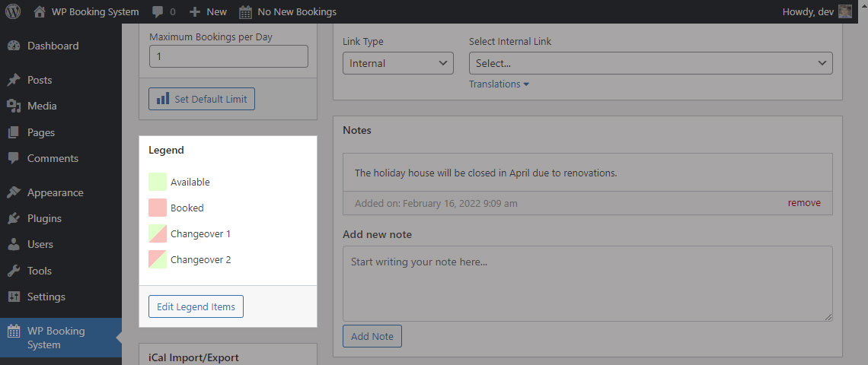This screenshot has width=868, height=365.
Task: Expand the Translations toggle link
Action: [499, 84]
